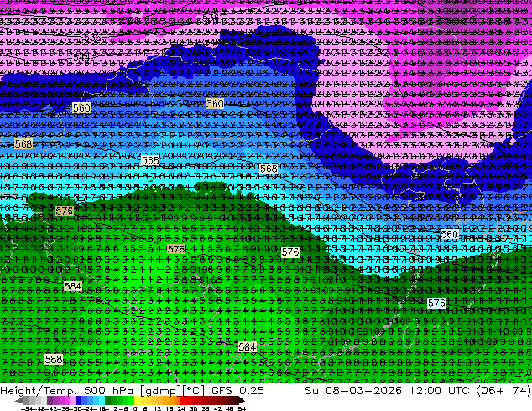This screenshot has height=411, width=532.
Task: Click the cyan swatch on the color bar
Action: click(102, 401)
